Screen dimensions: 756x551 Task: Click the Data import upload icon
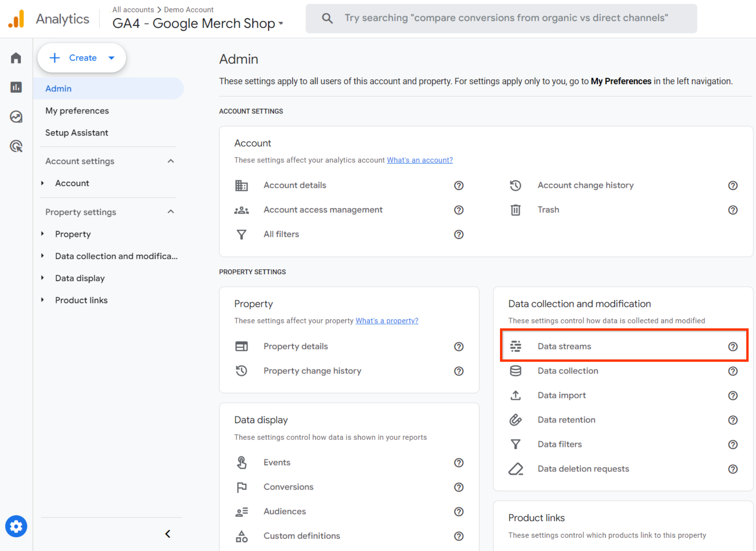point(516,396)
